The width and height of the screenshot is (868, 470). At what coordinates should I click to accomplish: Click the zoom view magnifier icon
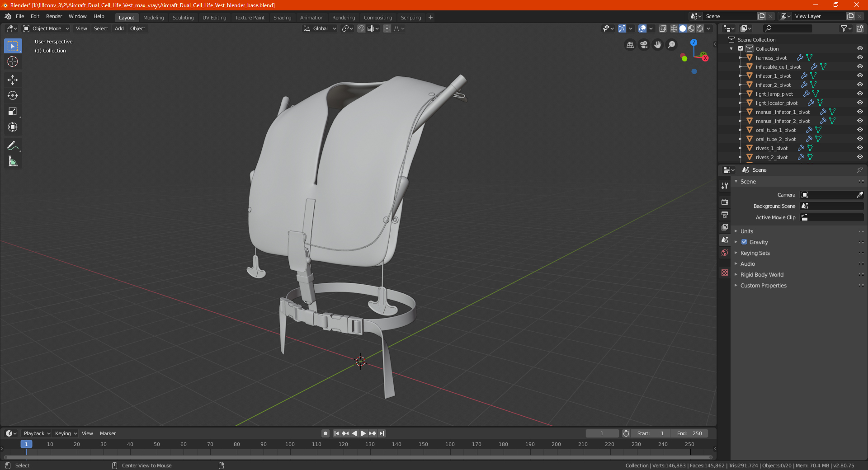[x=672, y=45]
